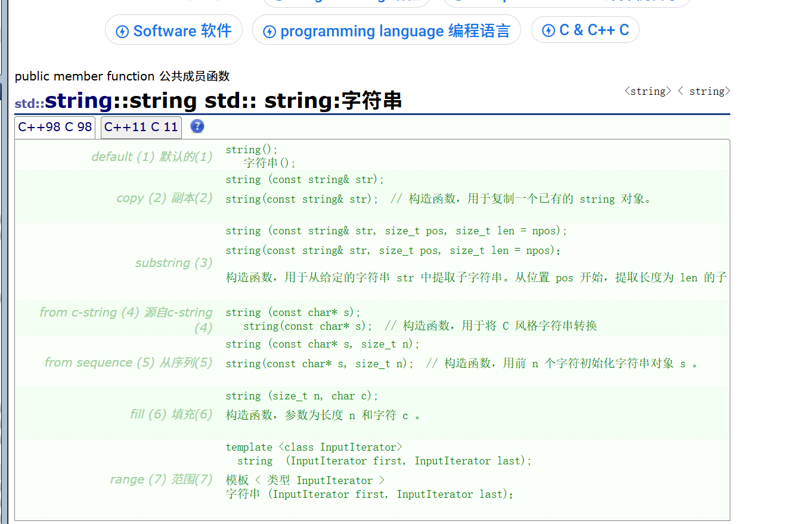Click the 'fill (6) 填充(6)' row label
812x524 pixels.
click(x=171, y=414)
